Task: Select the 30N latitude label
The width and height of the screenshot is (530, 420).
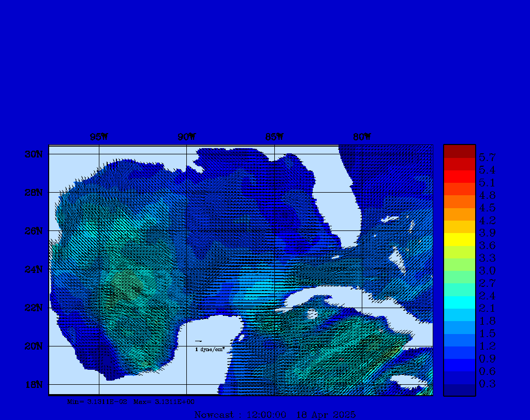Action: (34, 154)
